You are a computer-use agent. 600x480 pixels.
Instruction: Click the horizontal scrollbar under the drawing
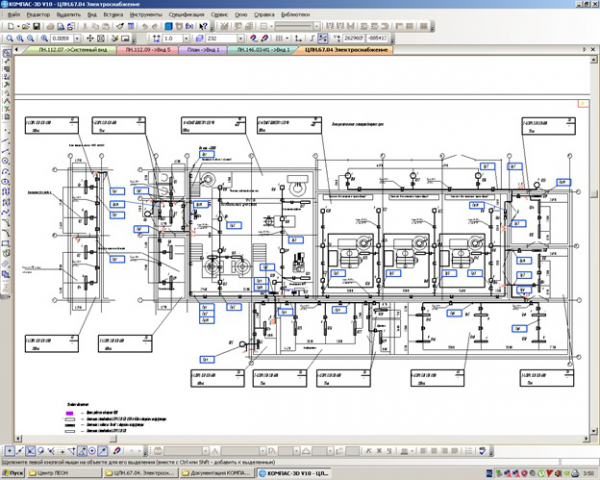pyautogui.click(x=302, y=439)
